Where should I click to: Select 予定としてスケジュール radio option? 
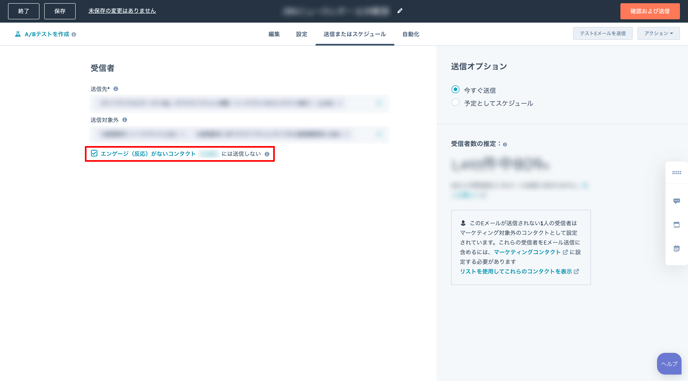[455, 102]
